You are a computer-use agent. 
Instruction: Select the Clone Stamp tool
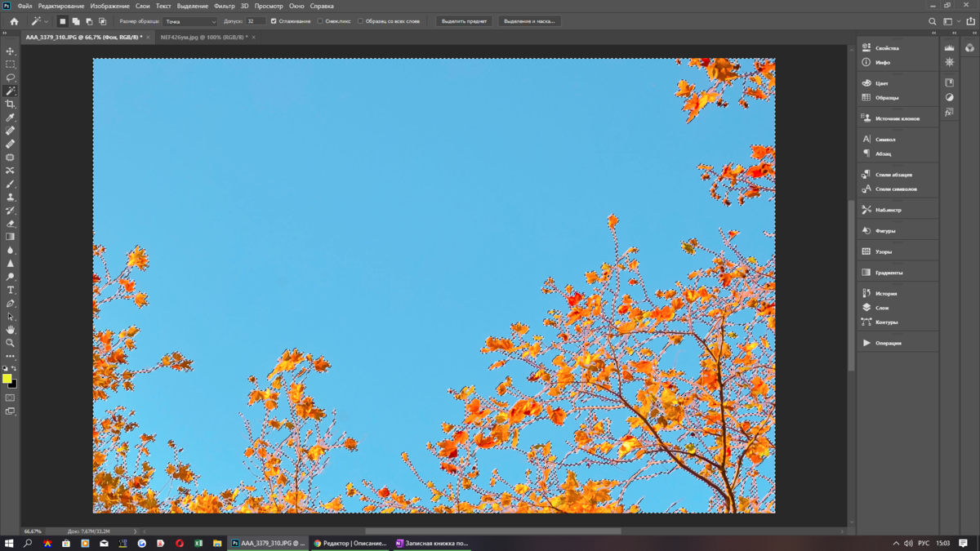pyautogui.click(x=11, y=197)
